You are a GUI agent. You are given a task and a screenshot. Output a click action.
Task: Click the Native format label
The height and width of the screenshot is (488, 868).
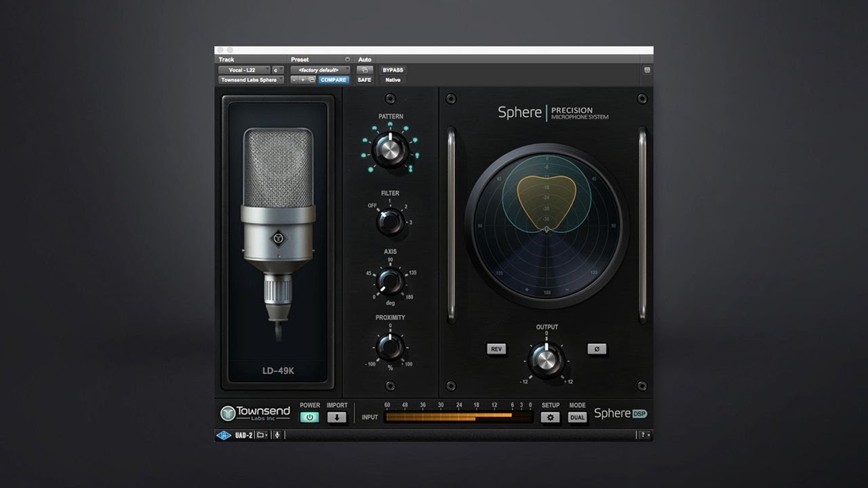[393, 80]
